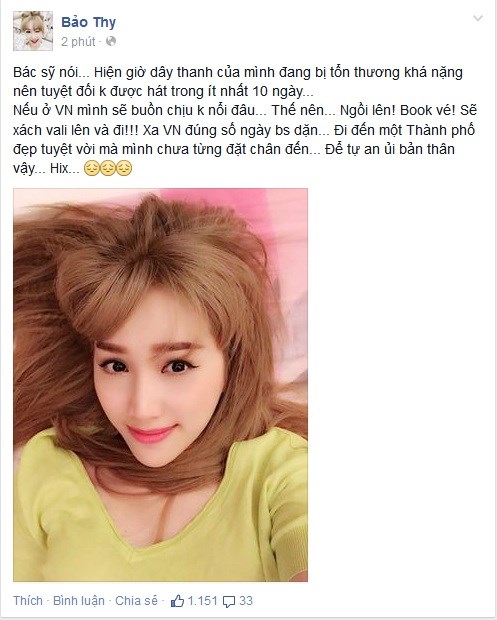Click the comment bubble icon

click(229, 601)
